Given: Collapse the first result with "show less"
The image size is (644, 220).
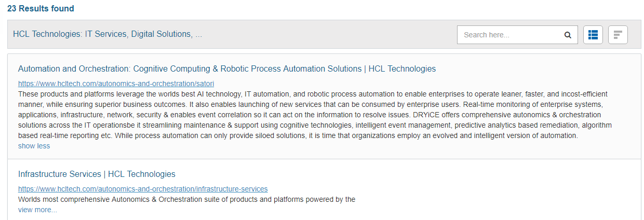Looking at the screenshot, I should 34,146.
